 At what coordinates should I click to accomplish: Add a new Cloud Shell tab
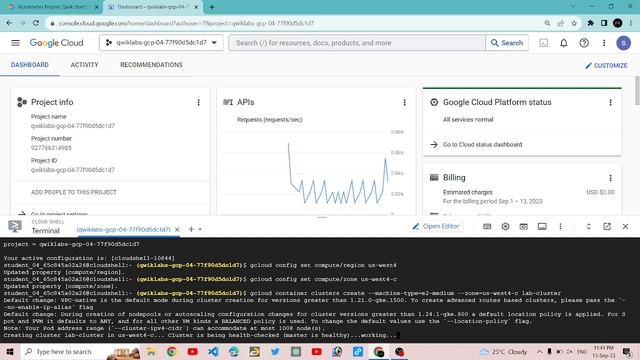coord(191,229)
